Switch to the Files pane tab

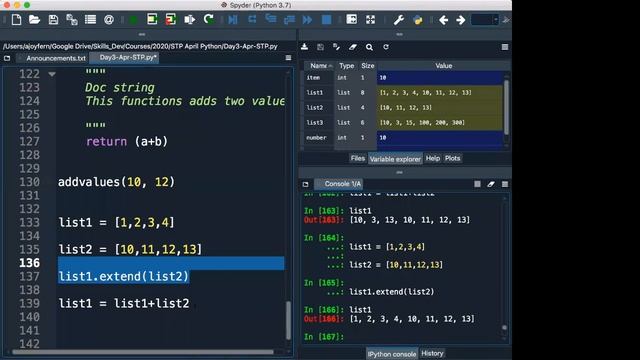pyautogui.click(x=358, y=158)
